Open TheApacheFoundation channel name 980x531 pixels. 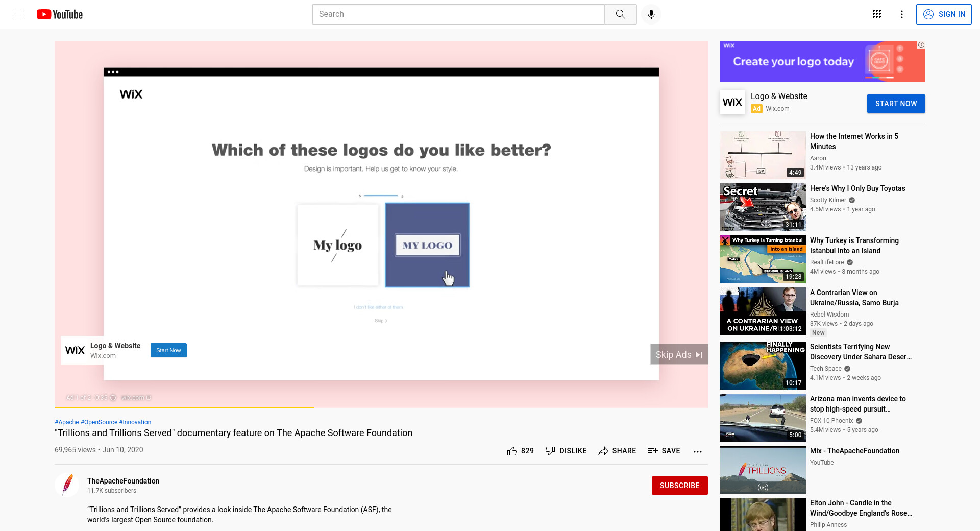tap(123, 481)
